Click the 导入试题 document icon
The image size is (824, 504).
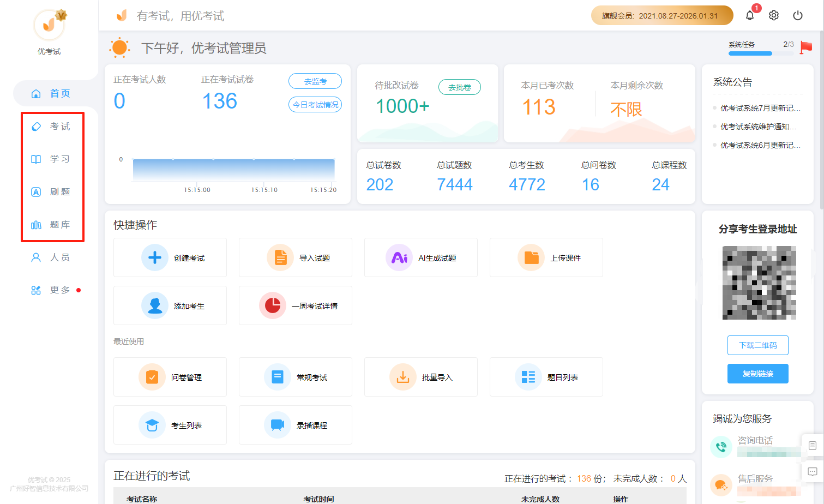click(x=280, y=257)
